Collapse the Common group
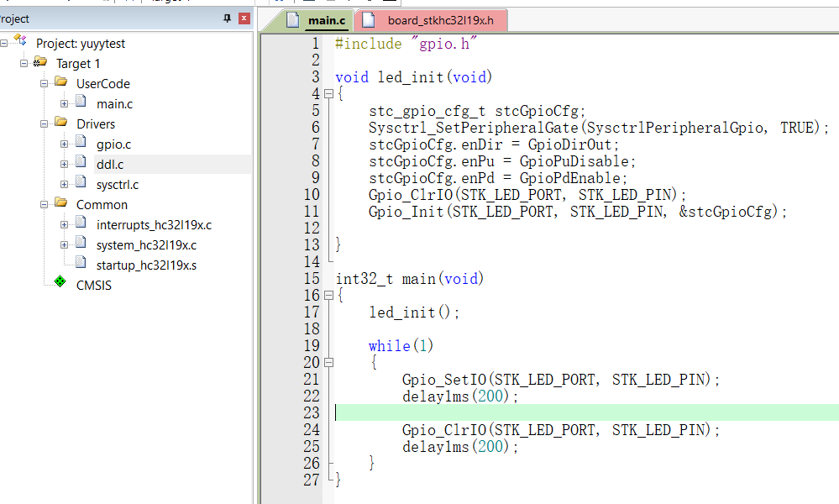 (x=44, y=204)
